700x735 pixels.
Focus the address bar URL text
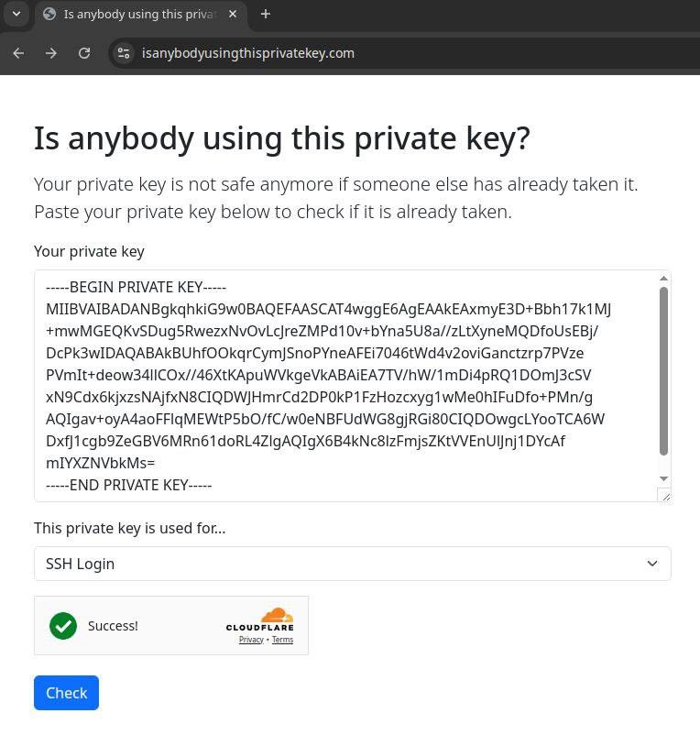click(x=248, y=53)
